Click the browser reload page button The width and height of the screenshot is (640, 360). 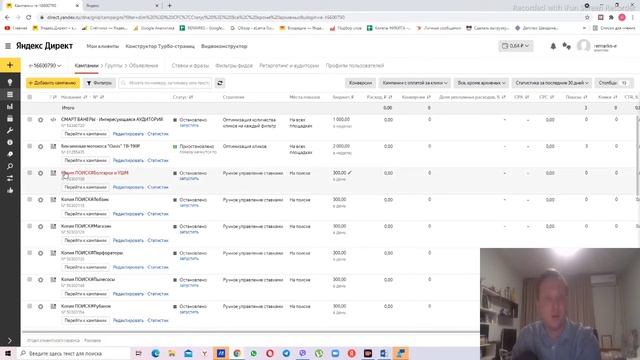tap(29, 17)
